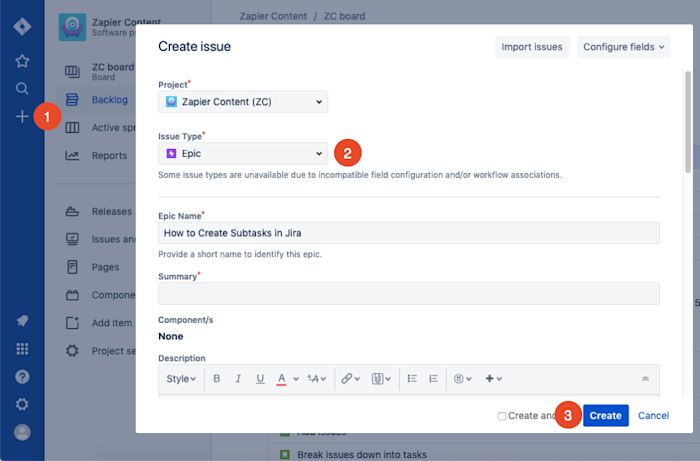The image size is (700, 461).
Task: Open Backlog in the project menu
Action: [x=110, y=100]
